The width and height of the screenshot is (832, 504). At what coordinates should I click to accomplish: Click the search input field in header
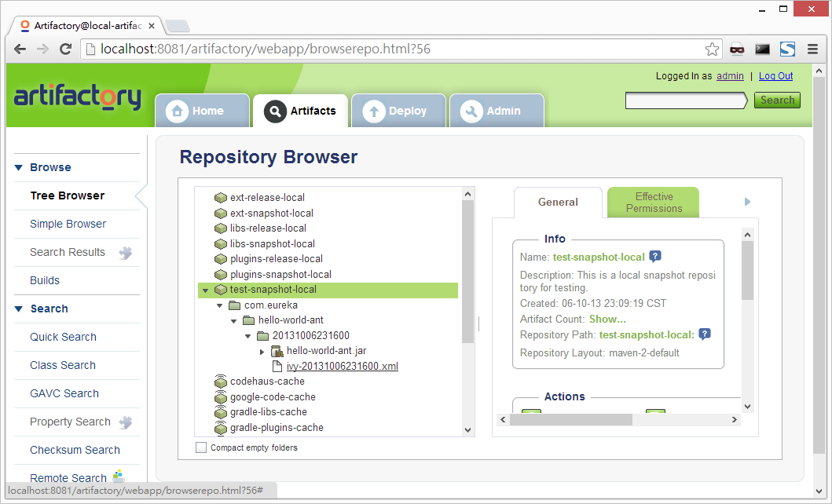[x=685, y=100]
